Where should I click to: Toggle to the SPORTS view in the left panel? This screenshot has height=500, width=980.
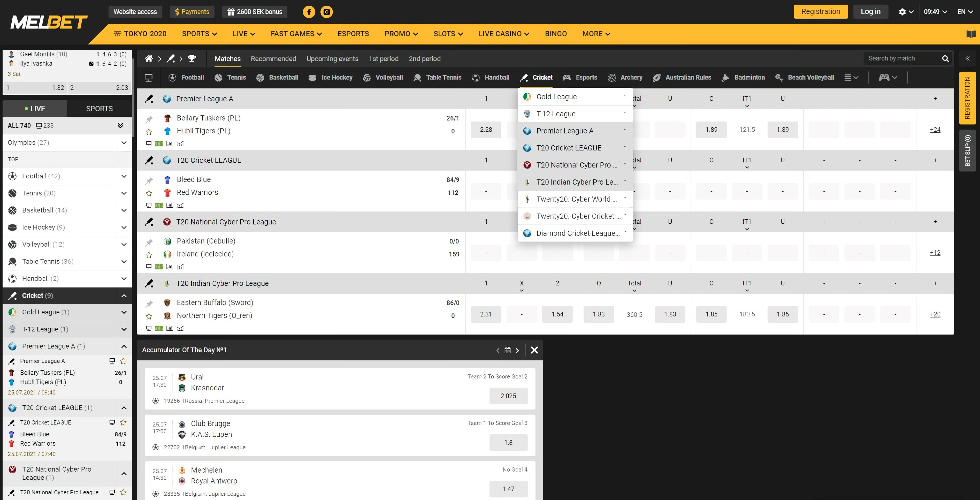98,108
